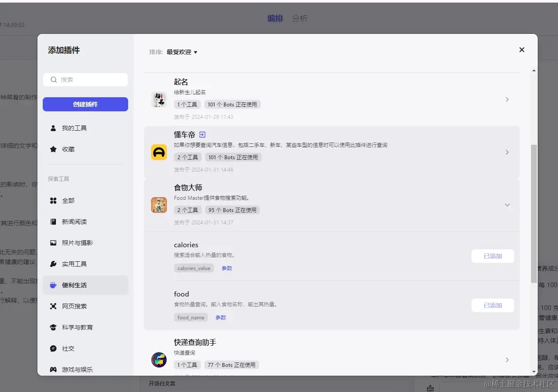The image size is (558, 392).
Task: Select the 全部 category
Action: tap(85, 201)
